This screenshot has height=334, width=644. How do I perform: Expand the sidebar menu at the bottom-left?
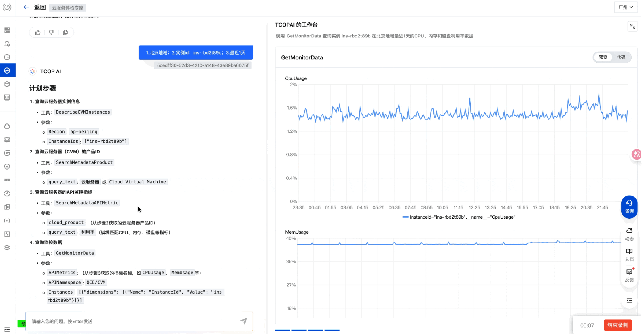point(7,329)
